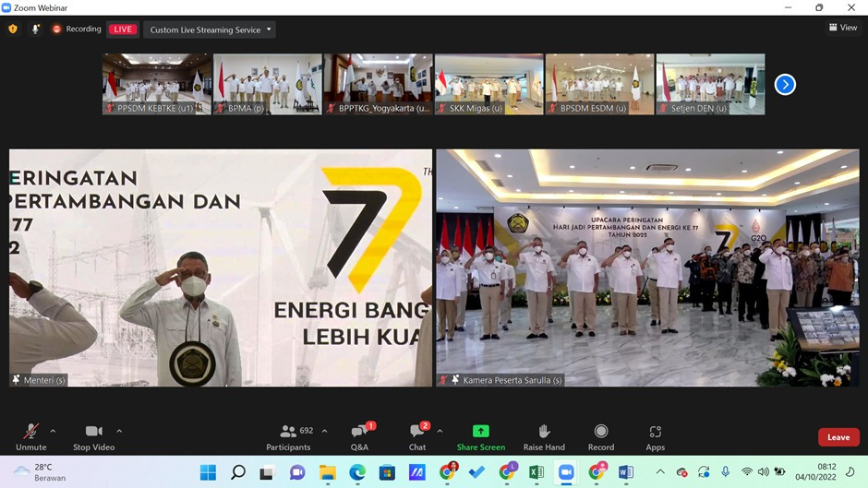Open File Explorer from taskbar
The height and width of the screenshot is (488, 868).
click(x=327, y=472)
